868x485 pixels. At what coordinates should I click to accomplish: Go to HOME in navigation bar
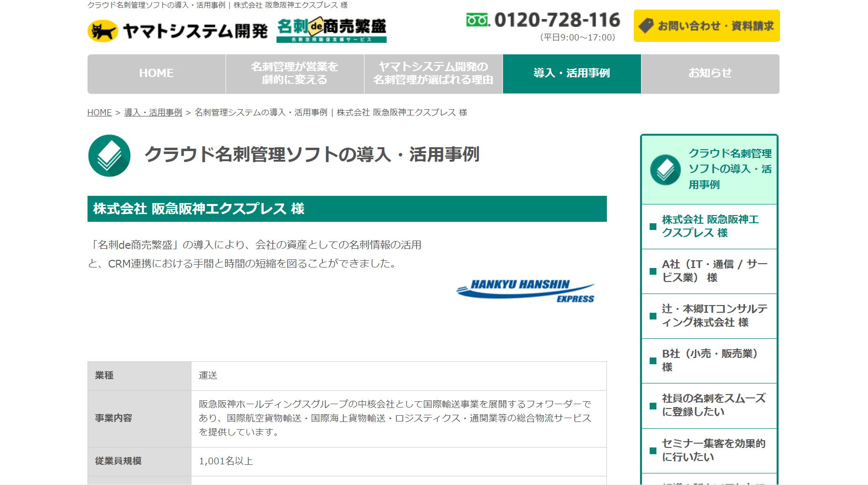(156, 74)
